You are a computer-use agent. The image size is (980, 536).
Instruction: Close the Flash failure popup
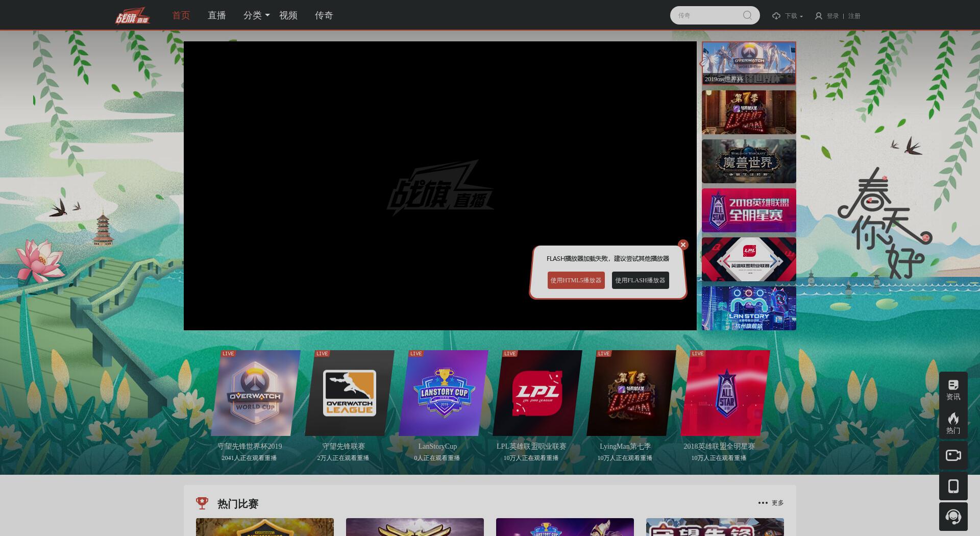coord(683,245)
